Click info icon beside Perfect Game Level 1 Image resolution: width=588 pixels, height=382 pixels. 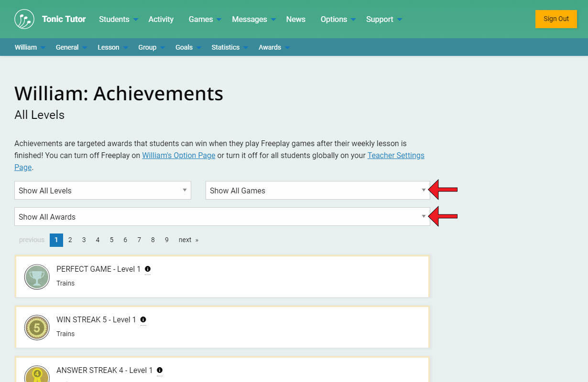point(148,269)
